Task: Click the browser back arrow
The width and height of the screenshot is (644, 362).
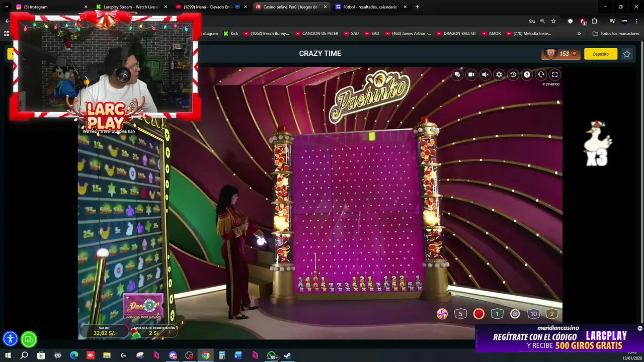Action: pos(7,21)
